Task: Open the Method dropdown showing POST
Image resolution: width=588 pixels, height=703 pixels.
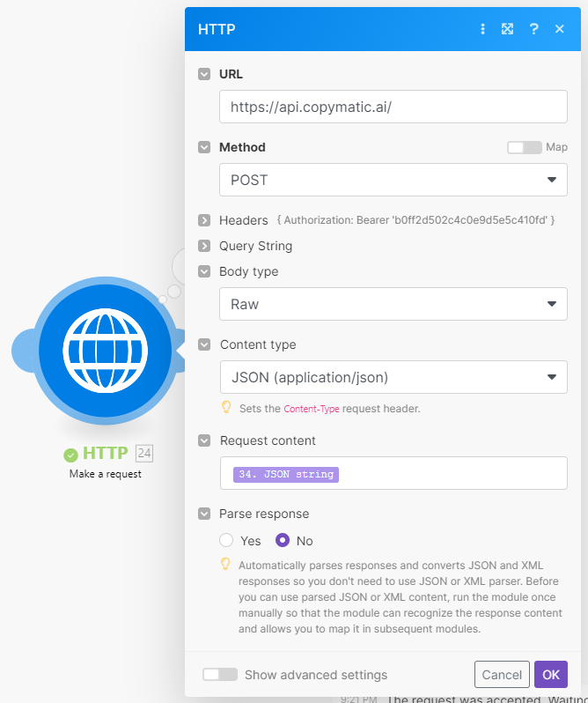Action: pos(393,180)
